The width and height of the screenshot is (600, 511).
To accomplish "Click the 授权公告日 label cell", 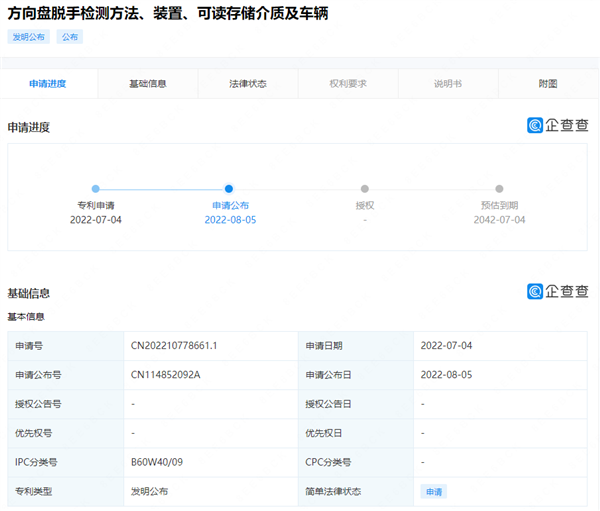I will pyautogui.click(x=356, y=404).
